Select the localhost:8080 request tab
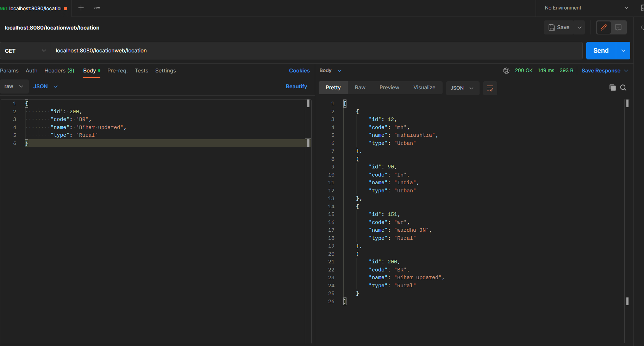The image size is (644, 346). click(35, 8)
